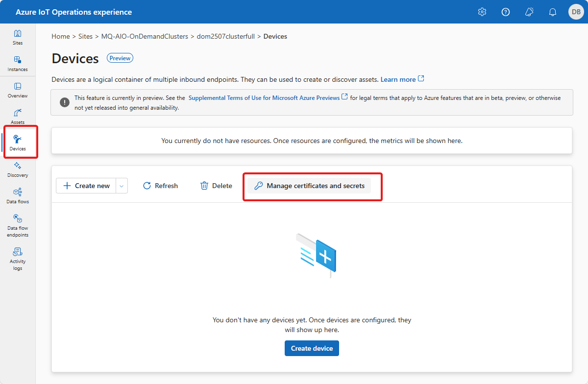
Task: Click the Devices page heading
Action: click(x=75, y=58)
